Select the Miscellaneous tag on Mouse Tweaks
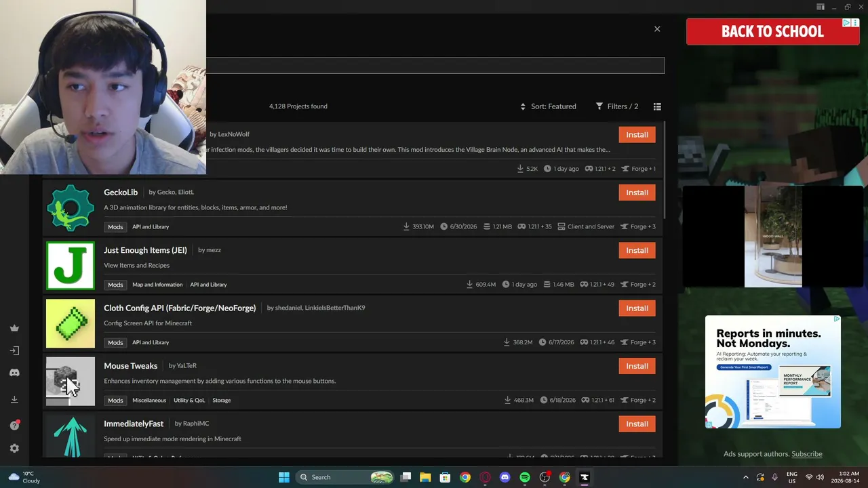Image resolution: width=868 pixels, height=488 pixels. [x=149, y=401]
